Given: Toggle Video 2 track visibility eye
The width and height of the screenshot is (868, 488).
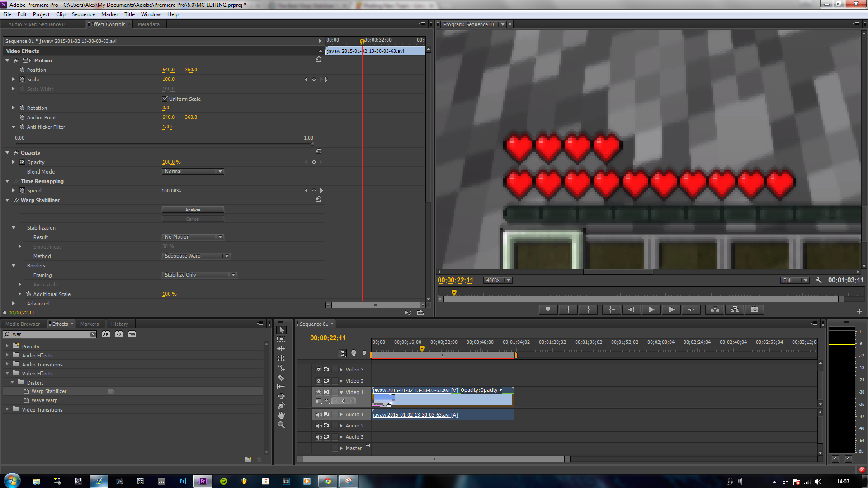Looking at the screenshot, I should click(x=319, y=381).
